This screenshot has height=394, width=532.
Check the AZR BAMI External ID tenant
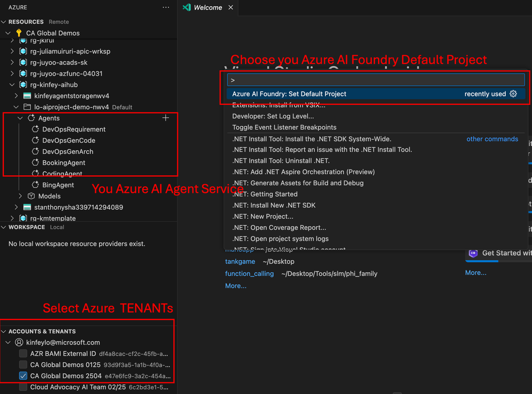[23, 354]
